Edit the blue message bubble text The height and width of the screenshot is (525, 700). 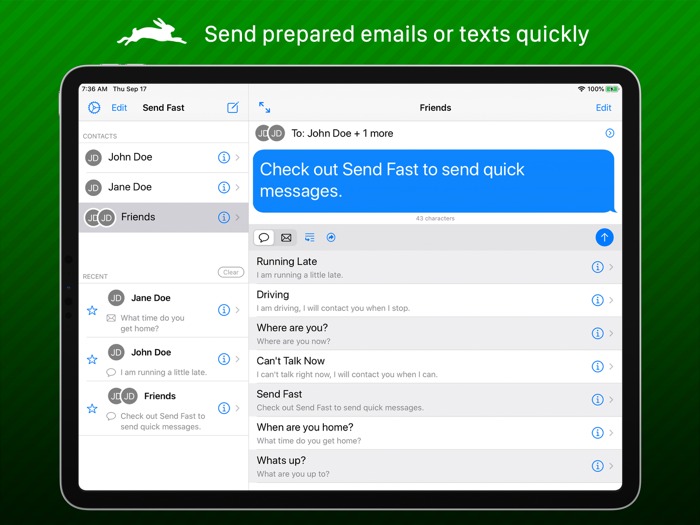pyautogui.click(x=434, y=181)
